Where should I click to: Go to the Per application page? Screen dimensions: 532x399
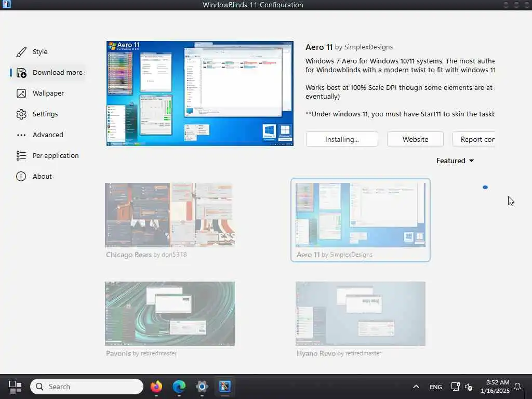(x=56, y=156)
